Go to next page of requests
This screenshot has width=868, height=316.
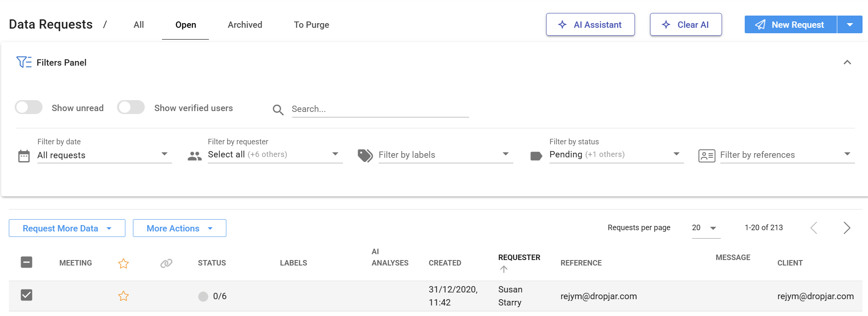847,228
